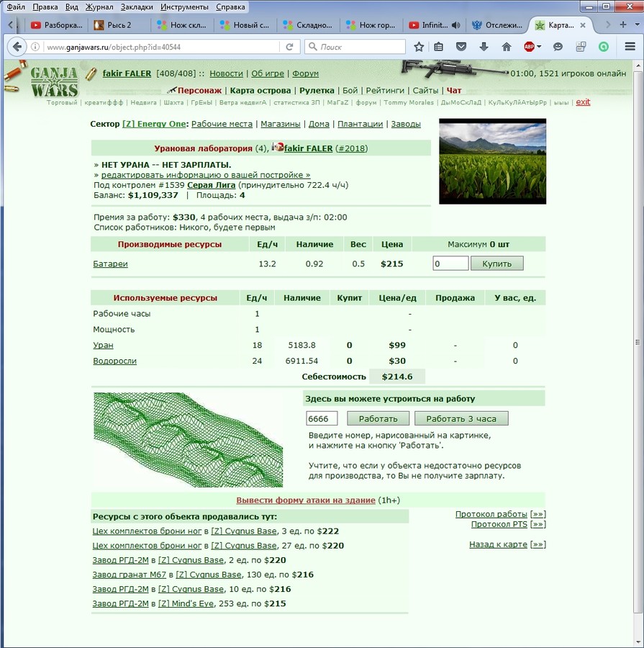Open the Серая Лига syndicate link
Image resolution: width=644 pixels, height=648 pixels.
(x=211, y=185)
